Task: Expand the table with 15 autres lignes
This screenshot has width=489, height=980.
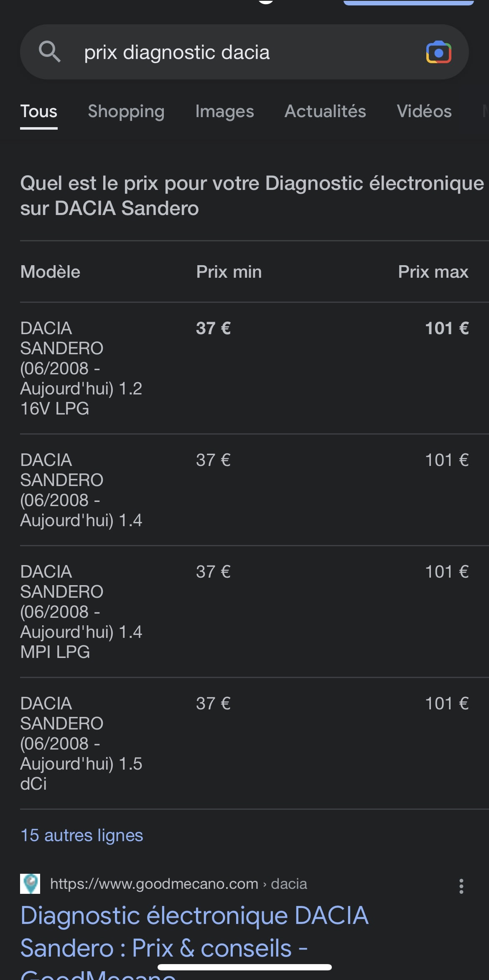Action: coord(82,835)
